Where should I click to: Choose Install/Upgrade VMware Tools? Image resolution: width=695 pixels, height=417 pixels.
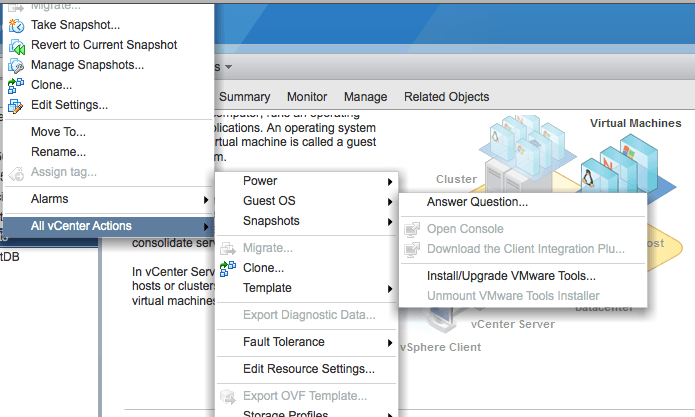[511, 275]
